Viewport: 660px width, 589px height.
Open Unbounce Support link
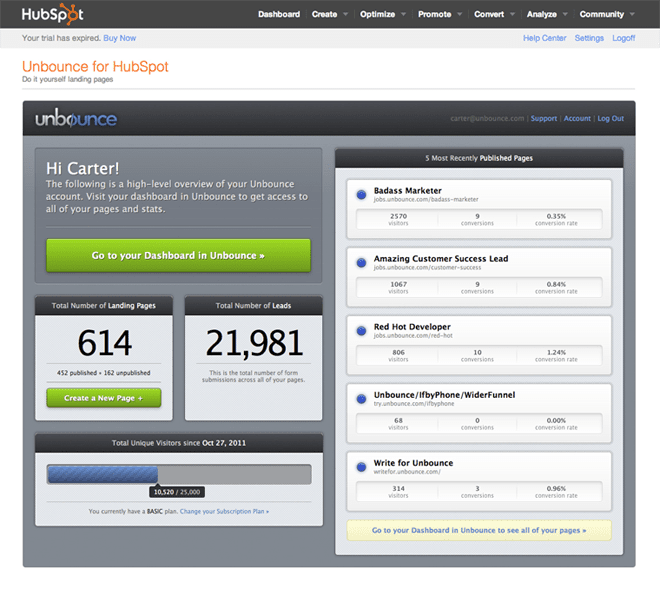pyautogui.click(x=543, y=119)
